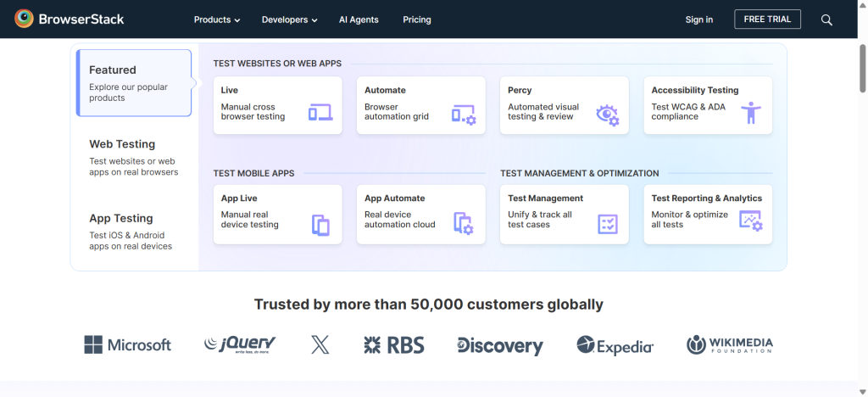Open the App Automate title
This screenshot has height=397, width=868.
[395, 198]
